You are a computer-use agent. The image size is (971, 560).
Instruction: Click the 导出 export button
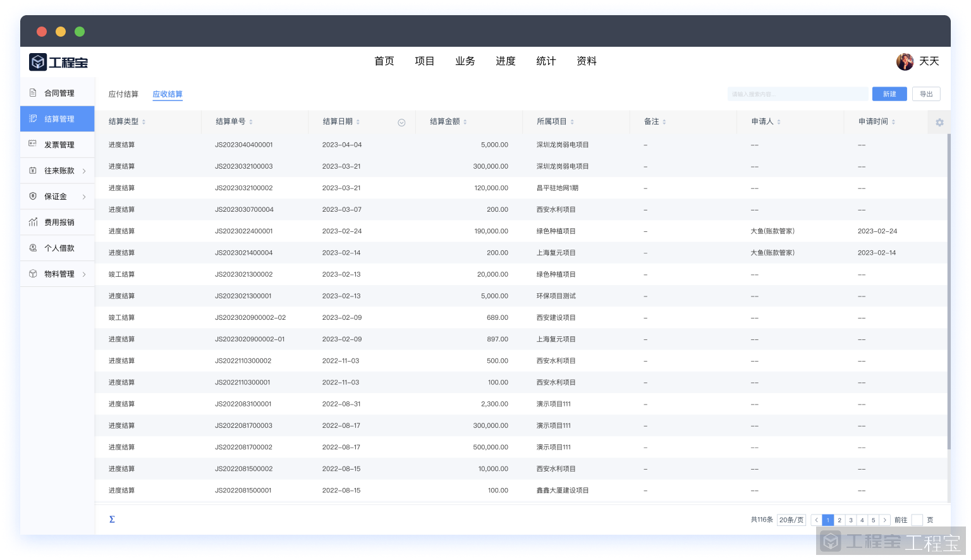[926, 94]
